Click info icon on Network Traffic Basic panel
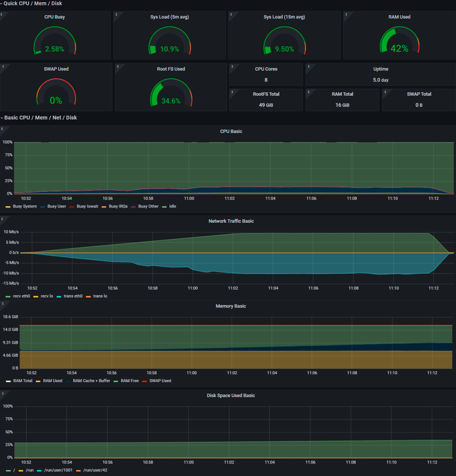 click(2, 218)
